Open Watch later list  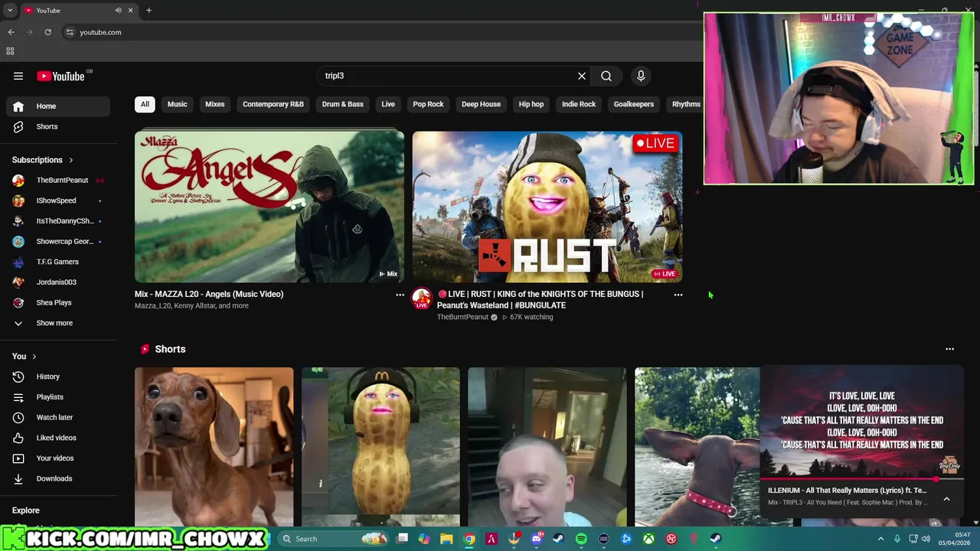click(58, 417)
